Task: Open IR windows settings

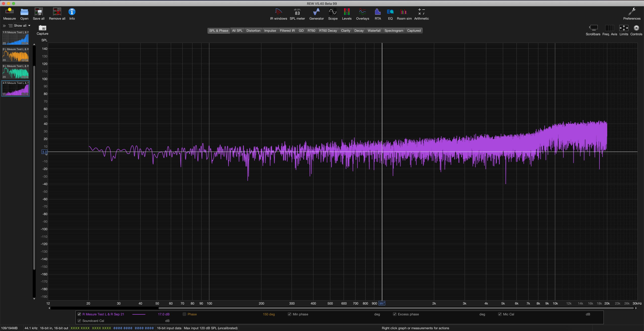Action: [278, 12]
